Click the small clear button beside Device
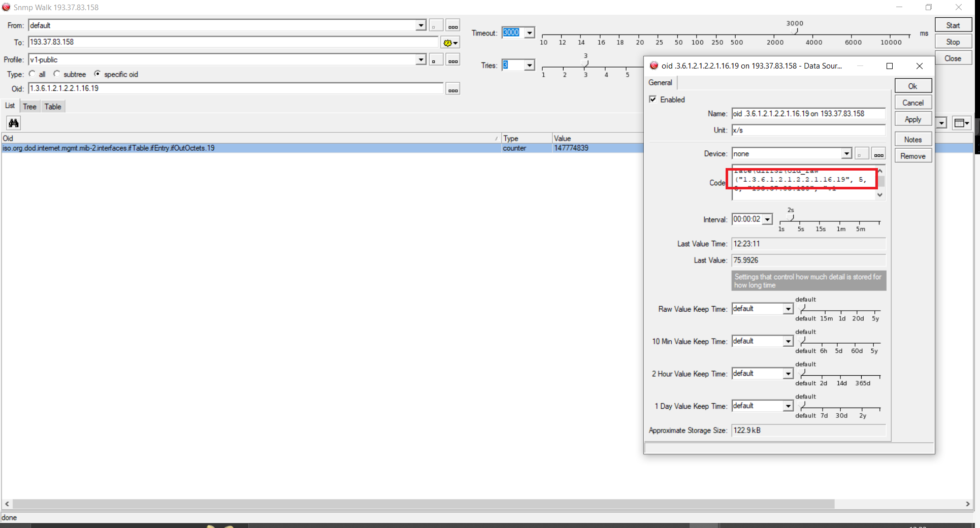This screenshot has width=980, height=528. click(861, 154)
